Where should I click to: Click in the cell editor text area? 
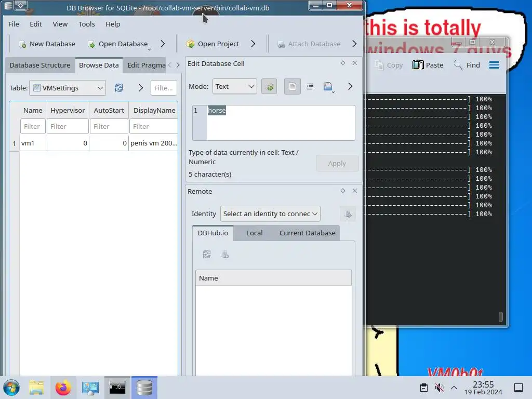pyautogui.click(x=281, y=123)
